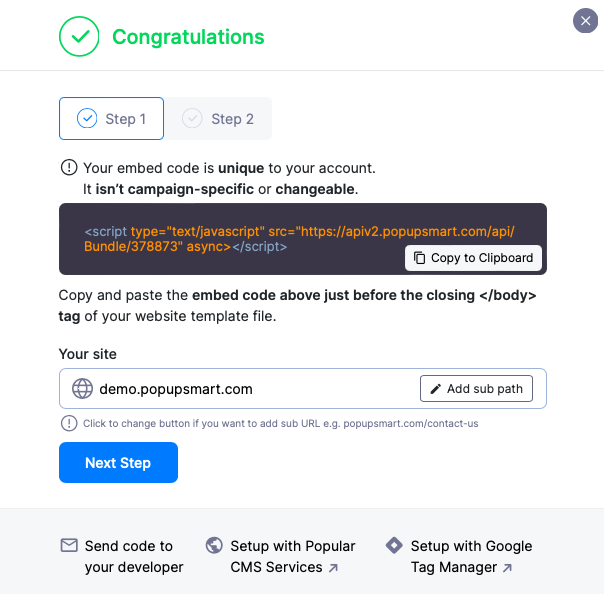Viewport: 604px width, 594px height.
Task: Open Setup with Popular CMS Services link
Action: point(292,557)
